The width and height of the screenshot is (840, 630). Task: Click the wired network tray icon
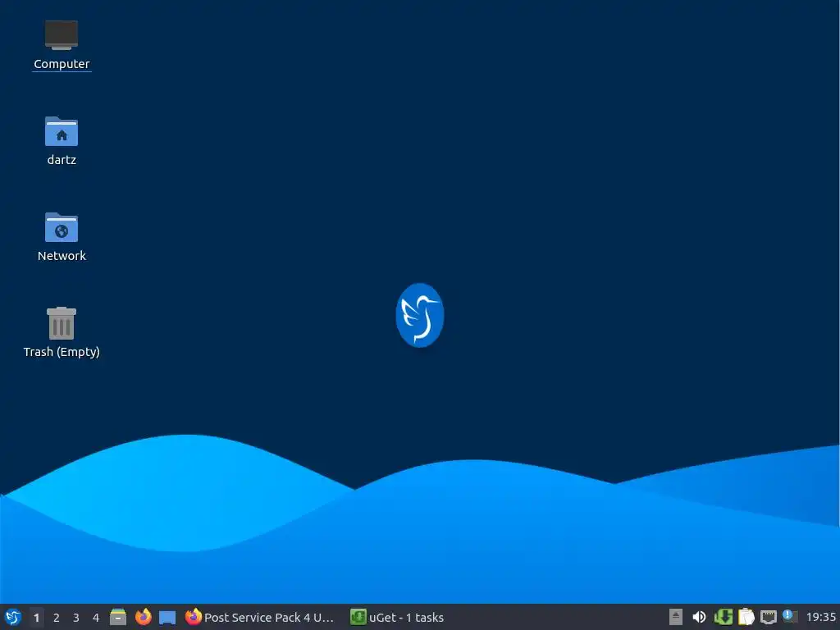pos(768,617)
